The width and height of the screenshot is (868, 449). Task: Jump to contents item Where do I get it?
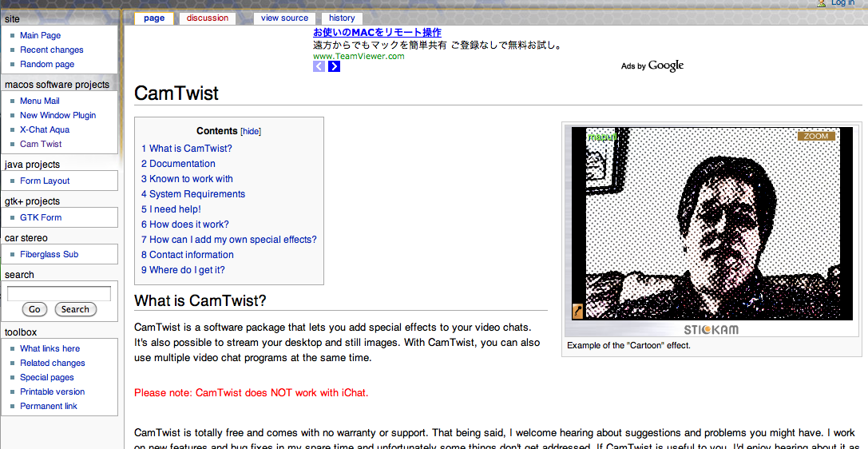[x=183, y=270]
